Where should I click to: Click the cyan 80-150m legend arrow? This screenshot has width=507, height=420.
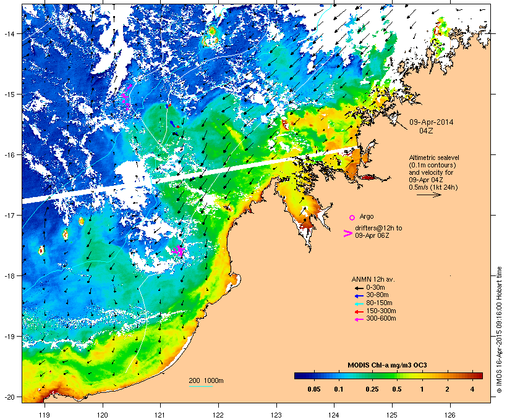pyautogui.click(x=359, y=304)
